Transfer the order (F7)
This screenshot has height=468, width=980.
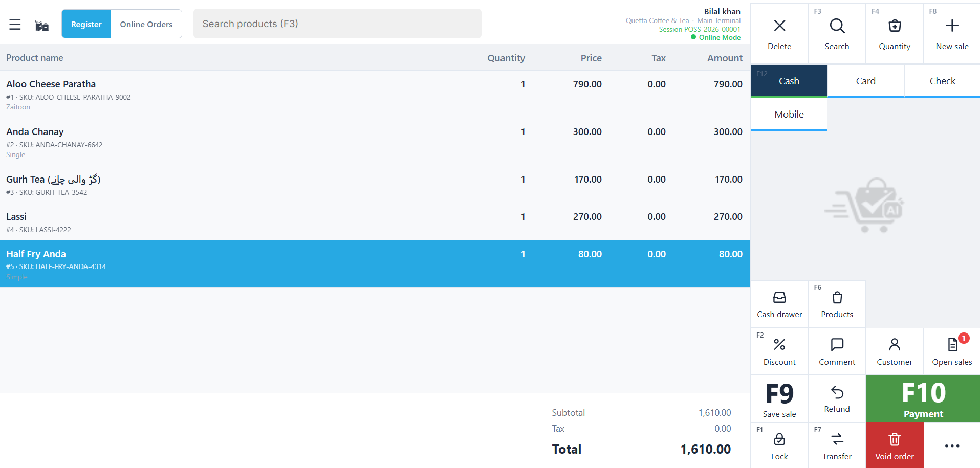point(837,446)
